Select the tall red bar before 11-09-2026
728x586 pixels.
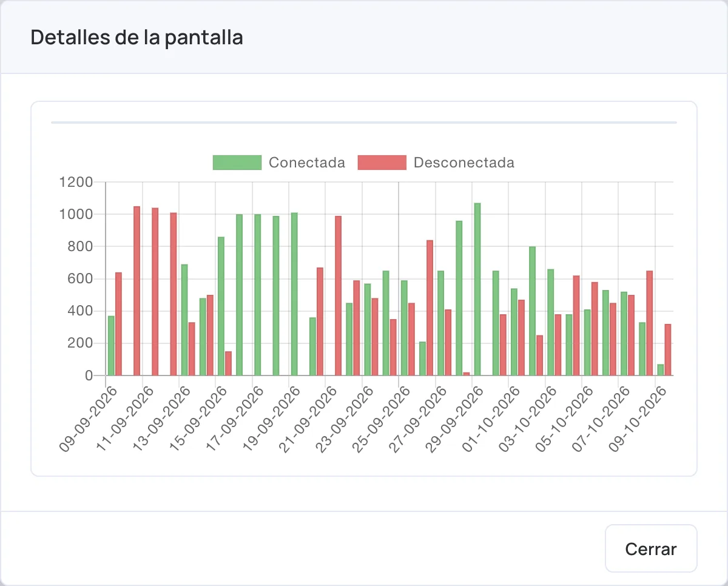[x=136, y=291]
